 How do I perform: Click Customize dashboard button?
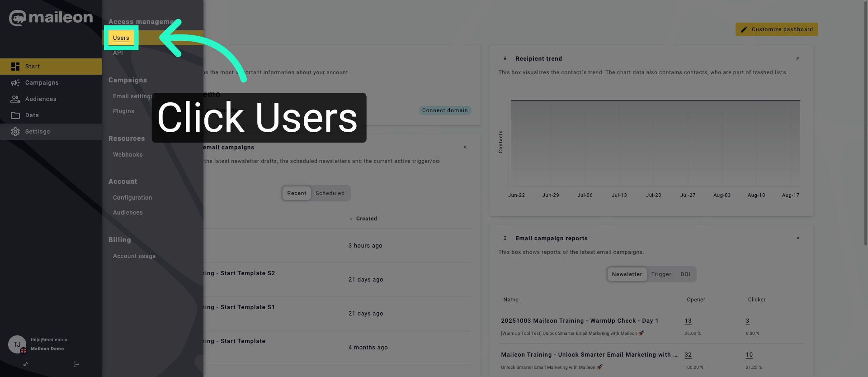coord(777,29)
